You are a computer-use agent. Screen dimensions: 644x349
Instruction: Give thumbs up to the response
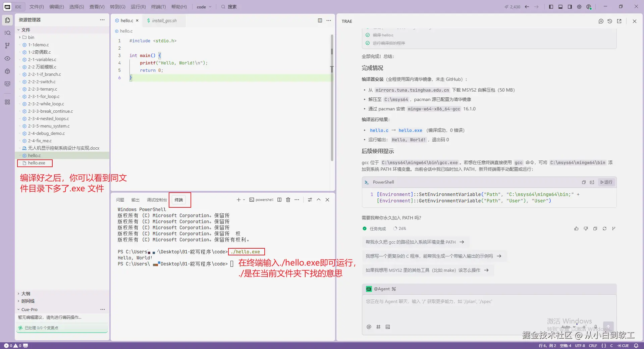point(576,229)
